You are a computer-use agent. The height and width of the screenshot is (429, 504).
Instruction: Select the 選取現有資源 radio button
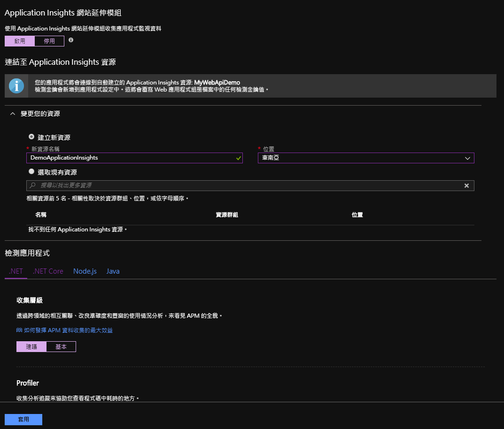31,172
